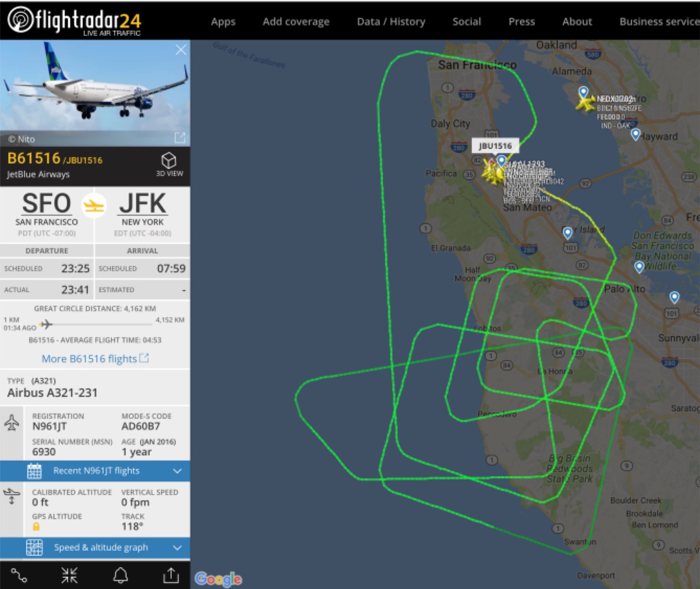Expand Speed & altitude graph section
This screenshot has height=589, width=700.
[x=95, y=548]
